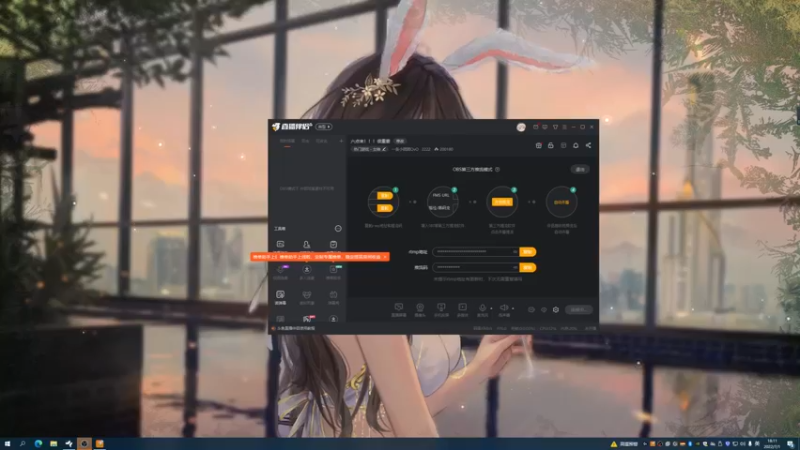This screenshot has height=450, width=800.
Task: Click the status message at window bottom left
Action: pyautogui.click(x=296, y=329)
